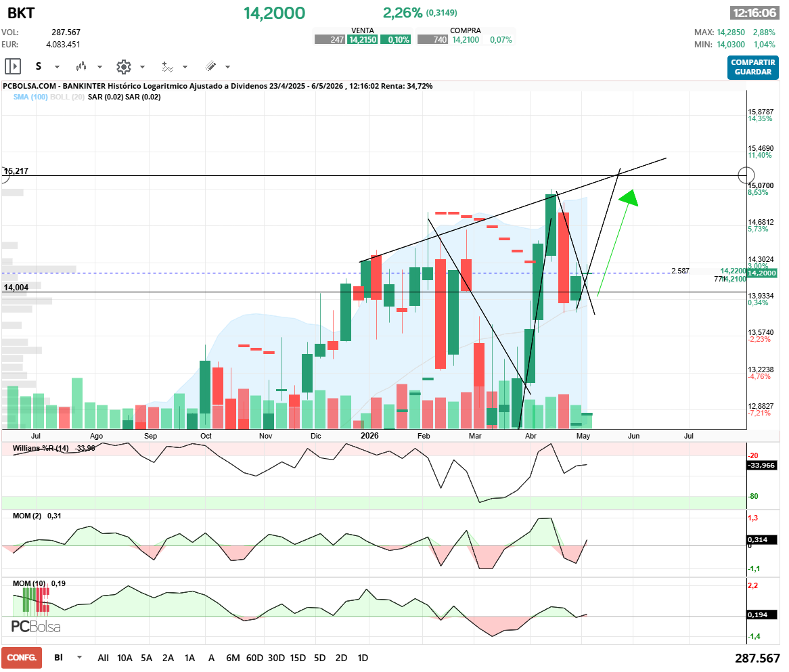Click the 12:16:06 clock
The width and height of the screenshot is (789, 672).
click(x=754, y=13)
